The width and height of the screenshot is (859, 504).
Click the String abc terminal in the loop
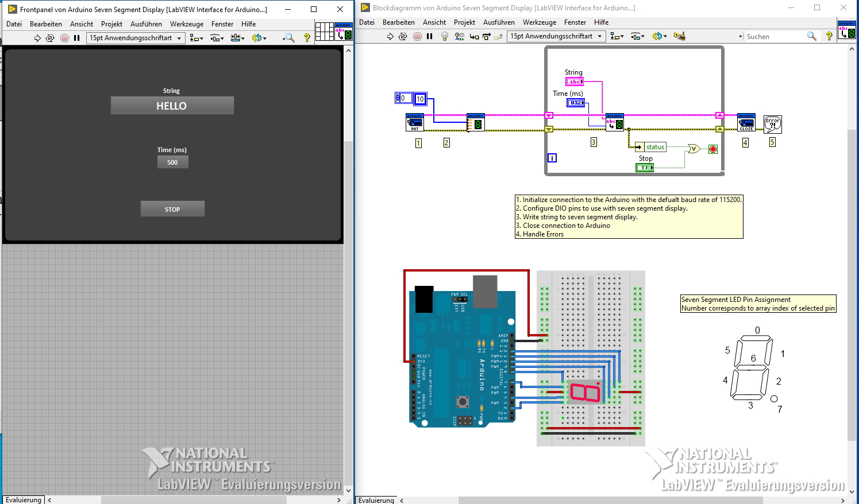pyautogui.click(x=575, y=82)
